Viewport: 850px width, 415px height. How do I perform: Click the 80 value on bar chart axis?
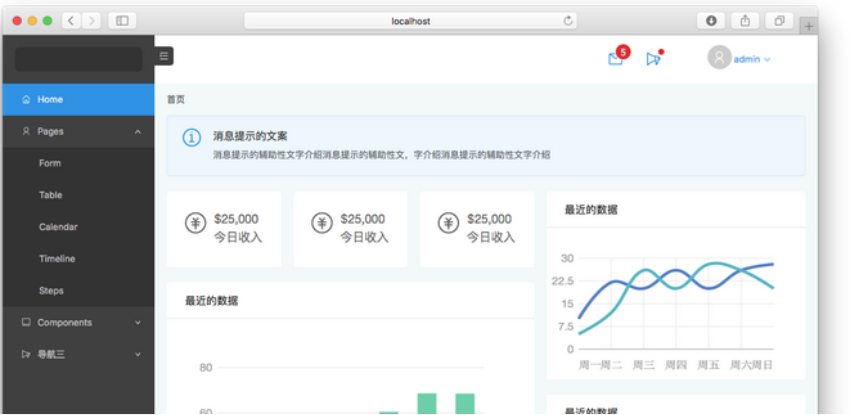[206, 368]
